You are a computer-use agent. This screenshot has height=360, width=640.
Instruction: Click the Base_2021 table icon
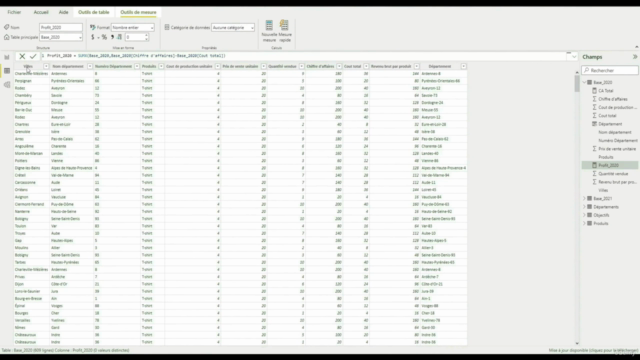(589, 198)
